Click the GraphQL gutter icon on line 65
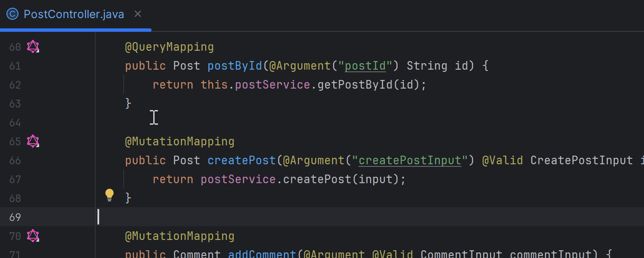Image resolution: width=644 pixels, height=258 pixels. point(33,141)
